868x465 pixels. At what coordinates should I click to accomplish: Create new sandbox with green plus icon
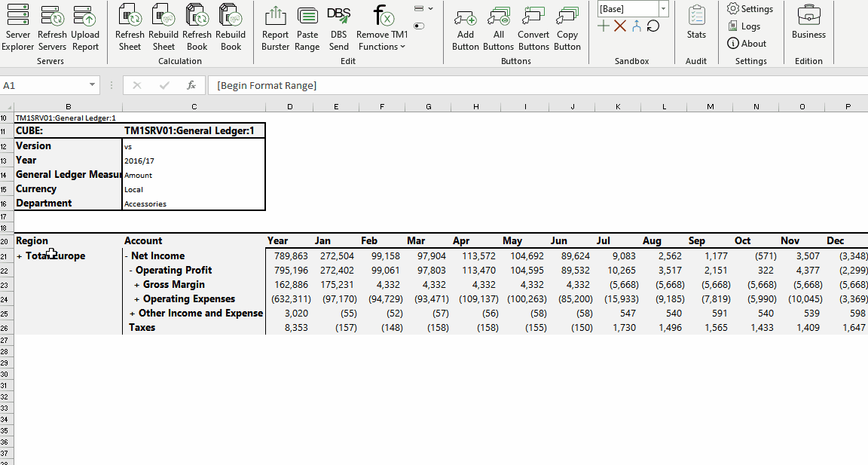604,26
